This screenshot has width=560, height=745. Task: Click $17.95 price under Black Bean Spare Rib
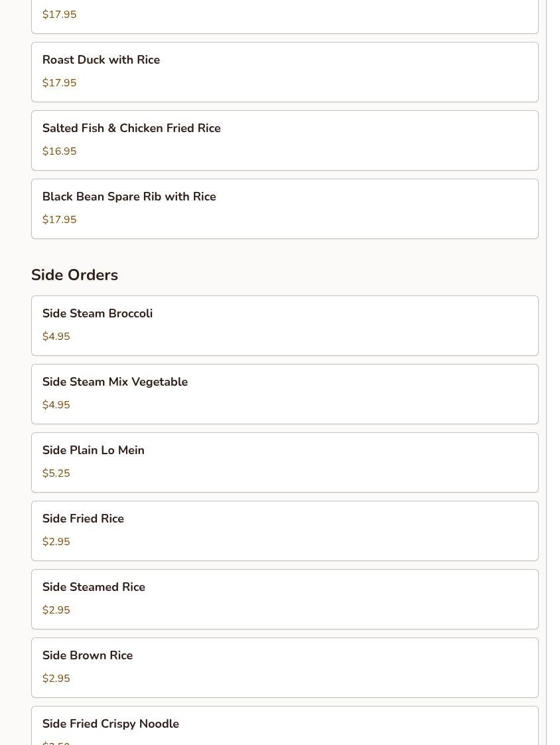point(59,220)
